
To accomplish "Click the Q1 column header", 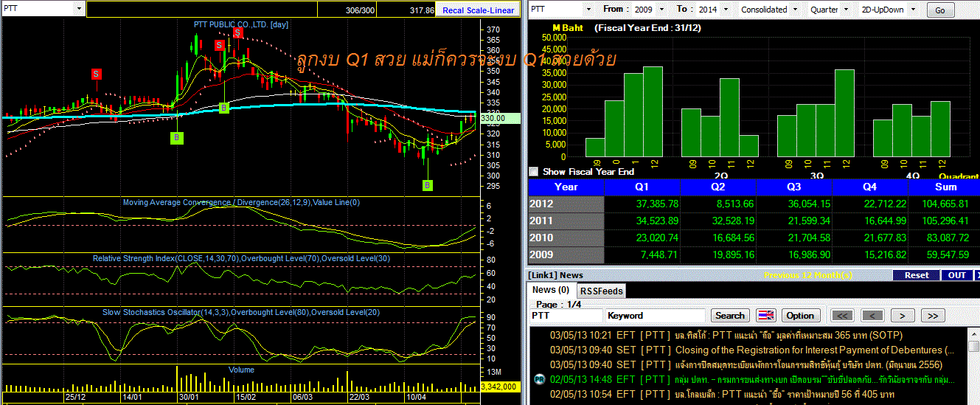I will (642, 187).
